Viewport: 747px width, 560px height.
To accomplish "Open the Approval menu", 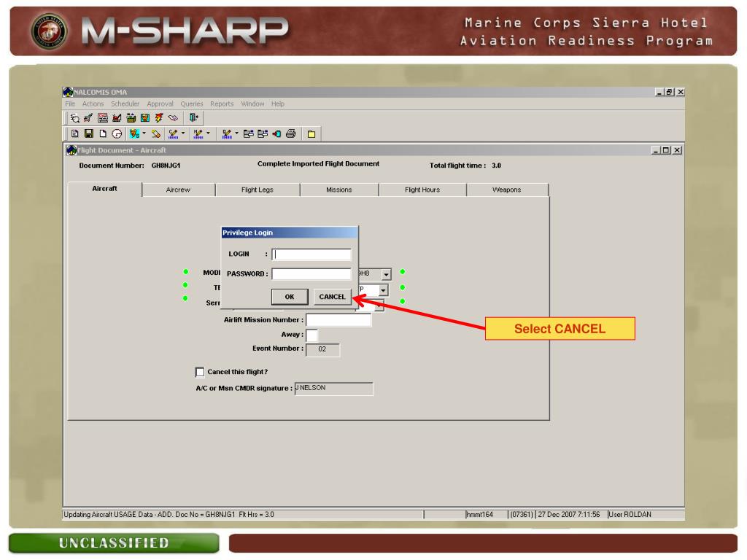I will 160,104.
